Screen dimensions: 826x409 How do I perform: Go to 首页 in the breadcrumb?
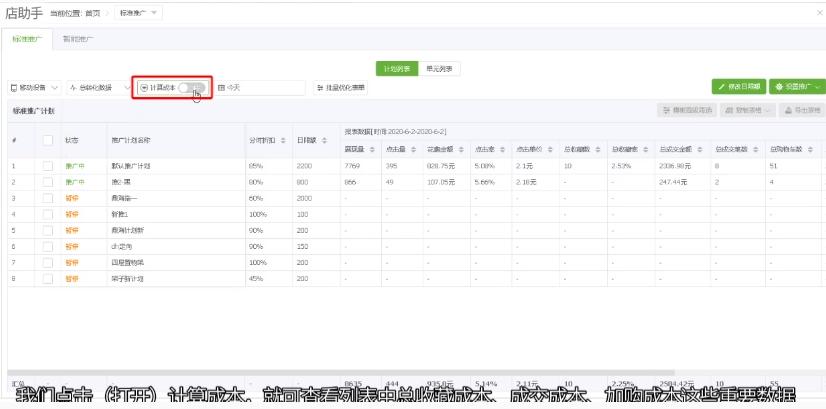(x=93, y=13)
